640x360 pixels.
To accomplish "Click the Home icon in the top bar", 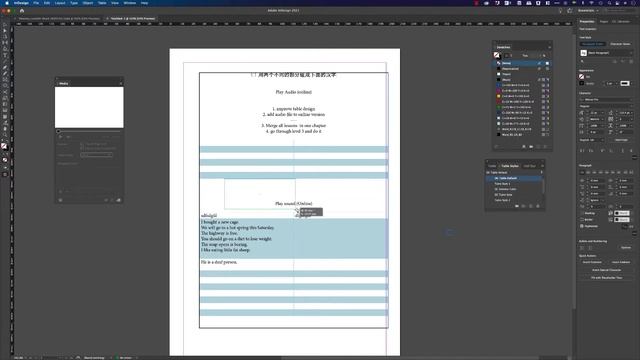I will tap(22, 11).
